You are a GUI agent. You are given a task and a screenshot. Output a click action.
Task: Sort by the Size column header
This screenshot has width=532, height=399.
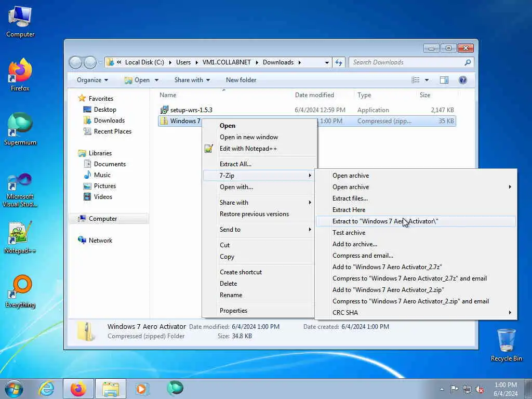425,95
